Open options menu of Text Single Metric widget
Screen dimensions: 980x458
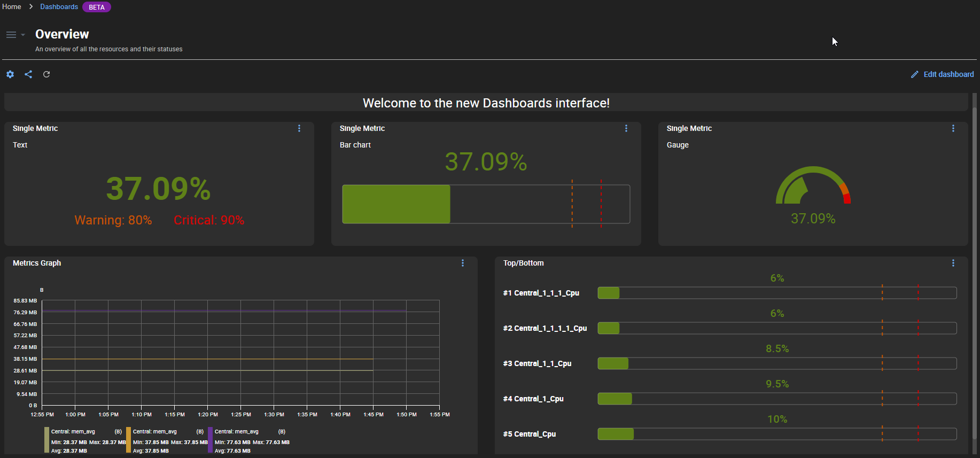299,128
